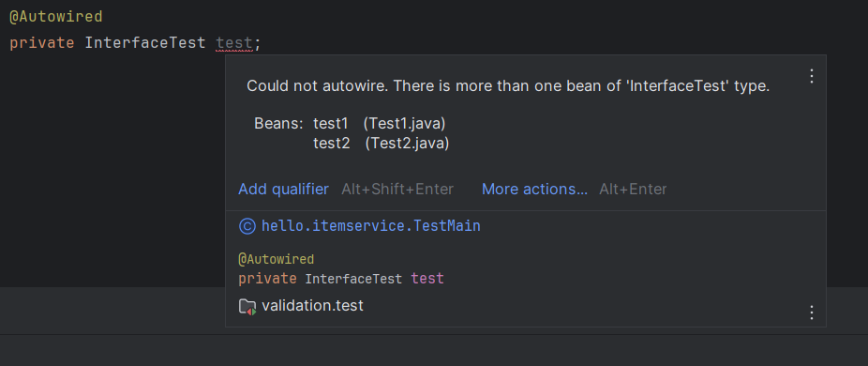Click the 'Could not autowire' error message
This screenshot has width=868, height=366.
(508, 86)
